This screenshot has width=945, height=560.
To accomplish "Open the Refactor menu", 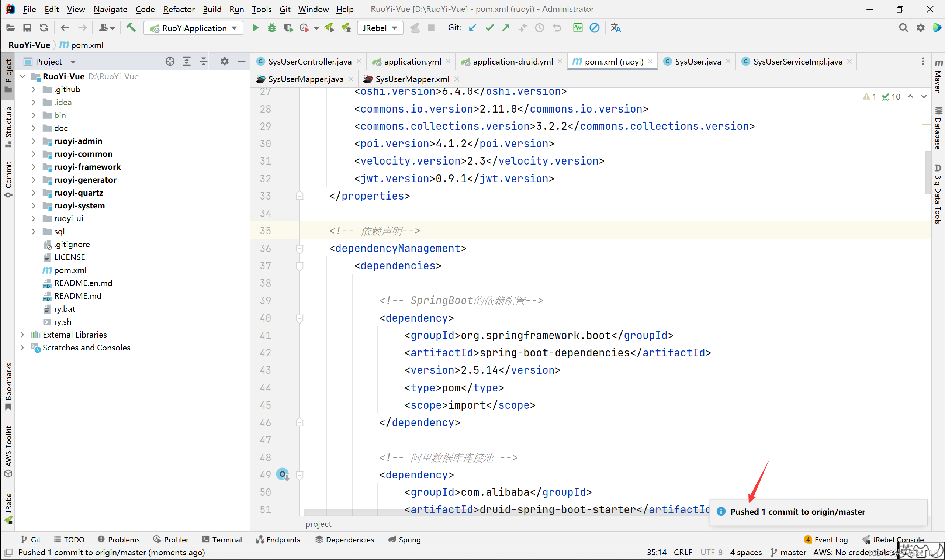I will tap(179, 9).
